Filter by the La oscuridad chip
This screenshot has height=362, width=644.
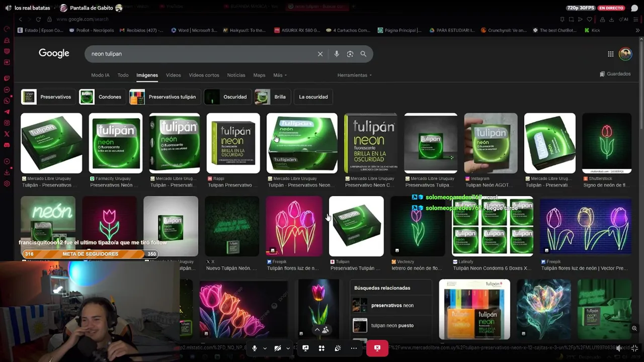tap(313, 97)
